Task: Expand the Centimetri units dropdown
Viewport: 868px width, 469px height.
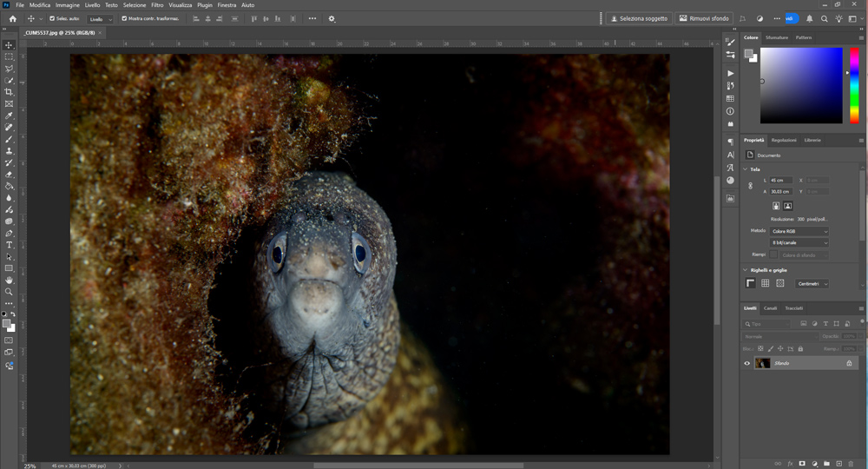Action: coord(812,283)
